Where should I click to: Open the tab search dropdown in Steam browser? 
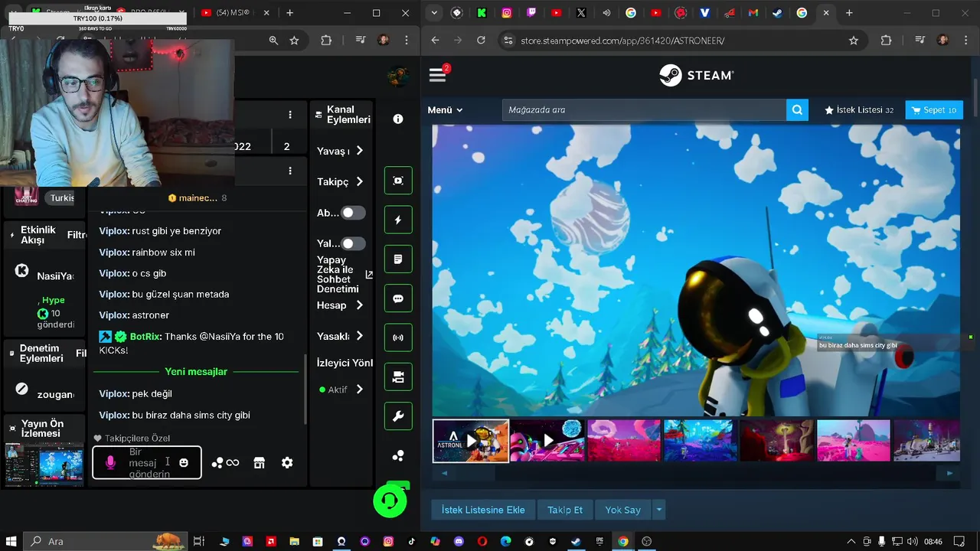434,13
